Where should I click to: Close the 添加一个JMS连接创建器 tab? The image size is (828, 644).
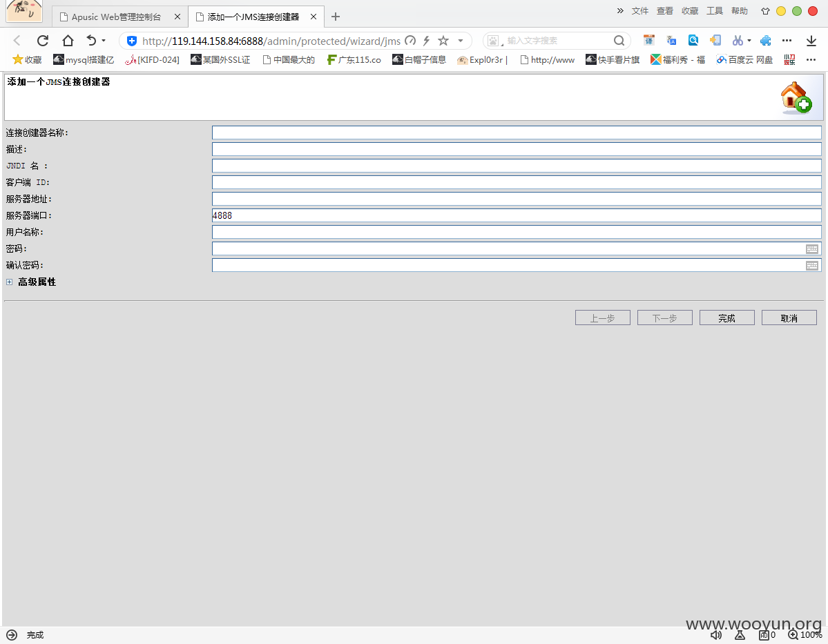pyautogui.click(x=313, y=17)
